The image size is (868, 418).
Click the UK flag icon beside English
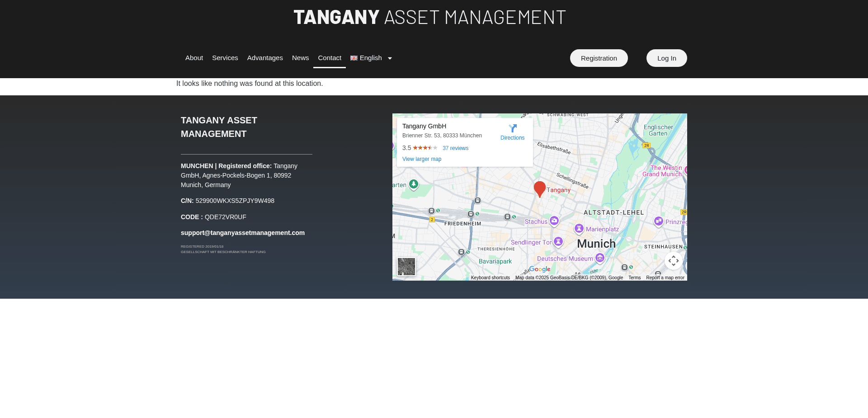[x=354, y=58]
